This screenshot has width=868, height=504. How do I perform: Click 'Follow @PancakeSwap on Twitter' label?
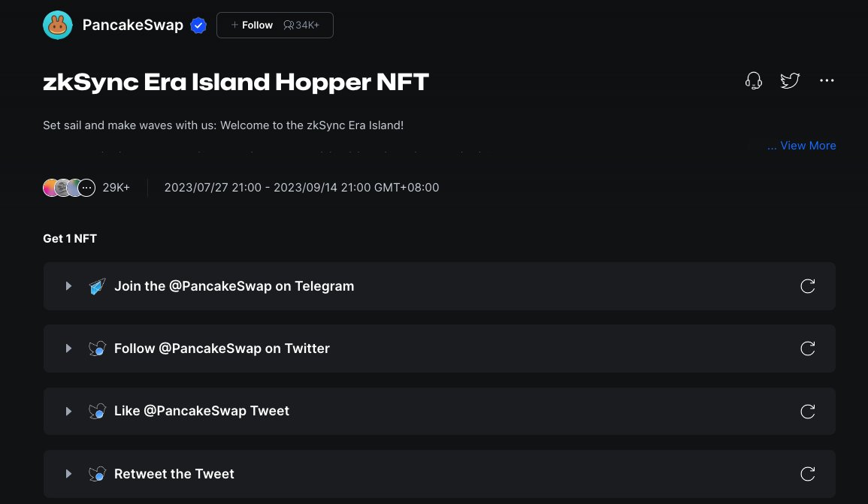[222, 349]
